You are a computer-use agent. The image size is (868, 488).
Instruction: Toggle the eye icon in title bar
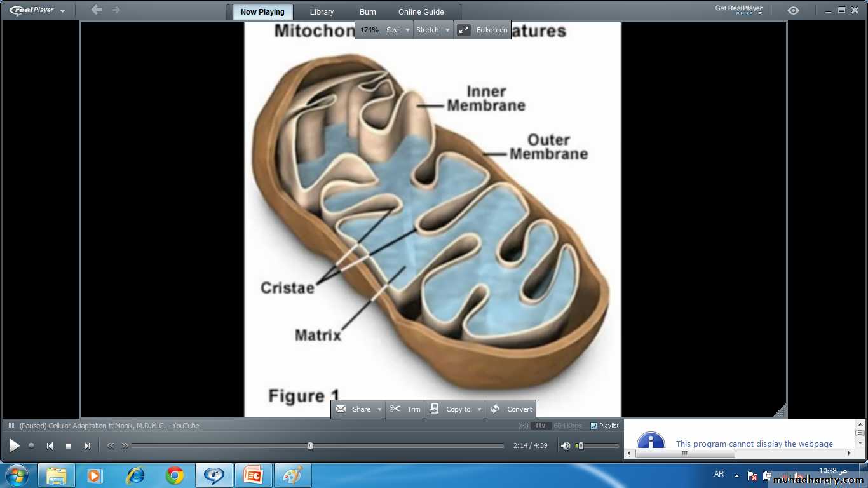[x=793, y=11]
